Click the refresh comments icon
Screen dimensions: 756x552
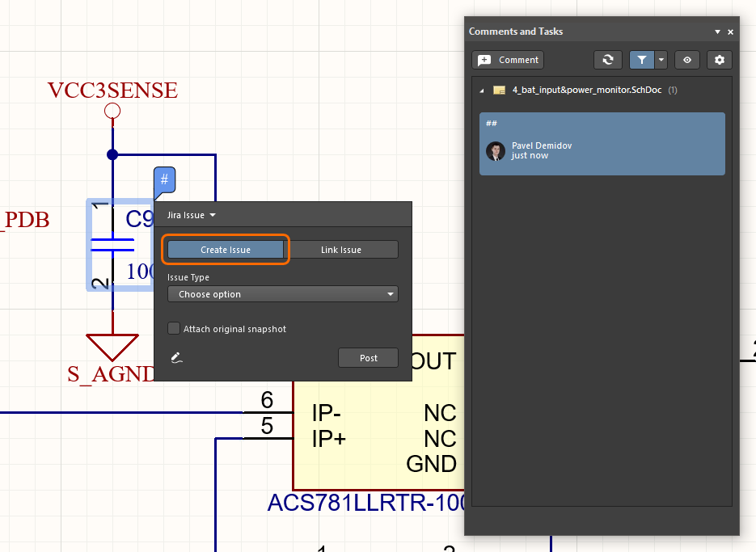608,60
